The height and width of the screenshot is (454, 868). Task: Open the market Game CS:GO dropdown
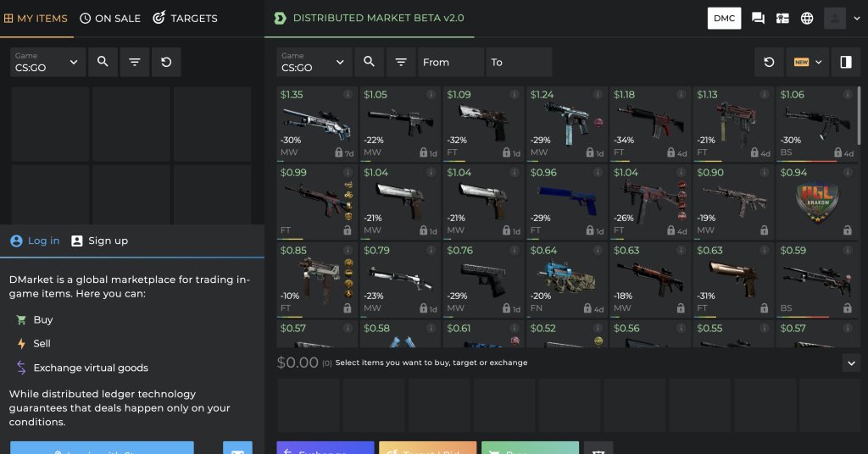[314, 62]
